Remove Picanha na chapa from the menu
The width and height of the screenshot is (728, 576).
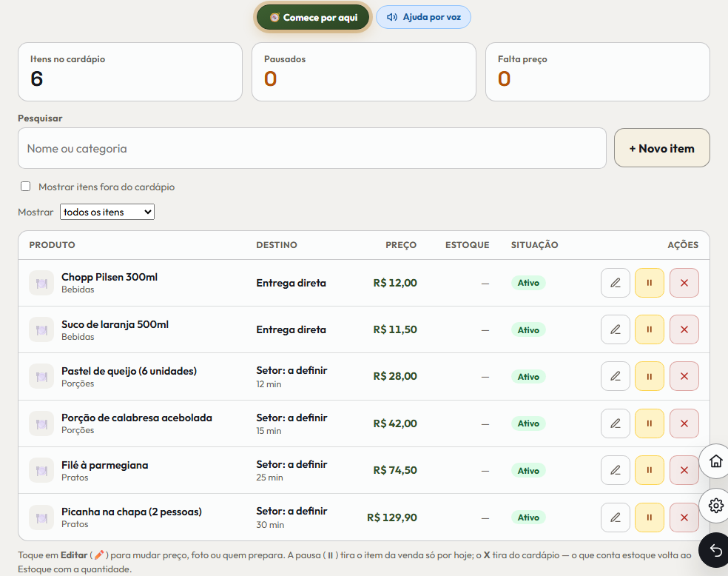pos(684,518)
